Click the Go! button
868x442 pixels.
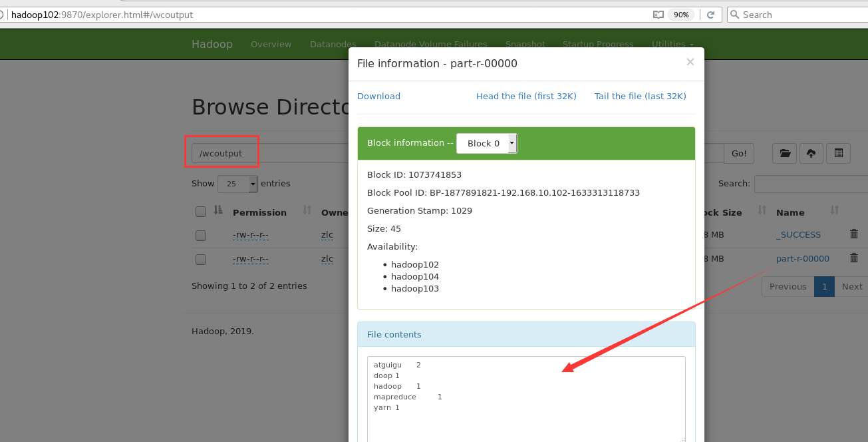[x=739, y=153]
